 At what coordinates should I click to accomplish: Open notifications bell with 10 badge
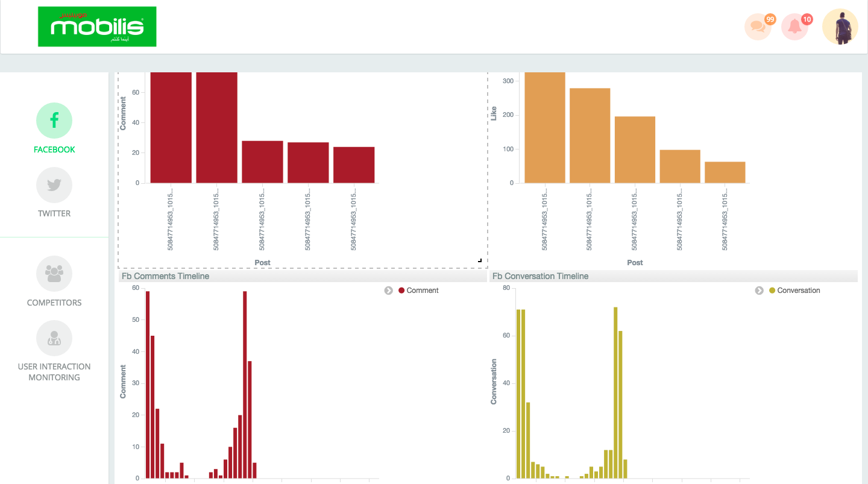[796, 27]
